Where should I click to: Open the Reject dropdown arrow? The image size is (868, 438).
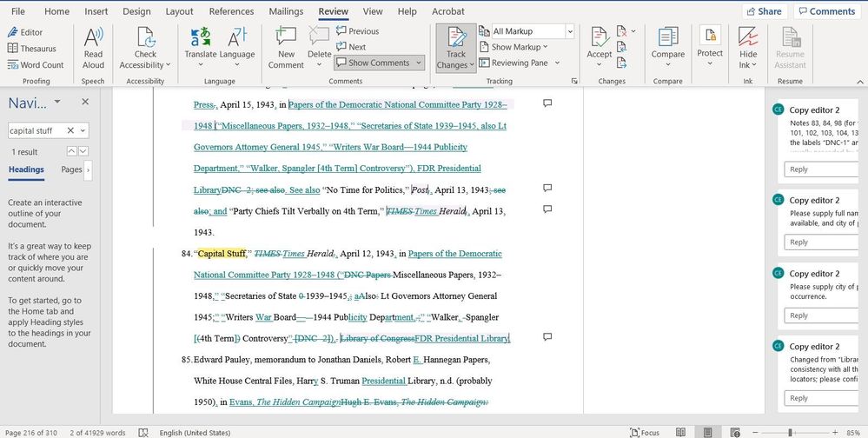[633, 31]
